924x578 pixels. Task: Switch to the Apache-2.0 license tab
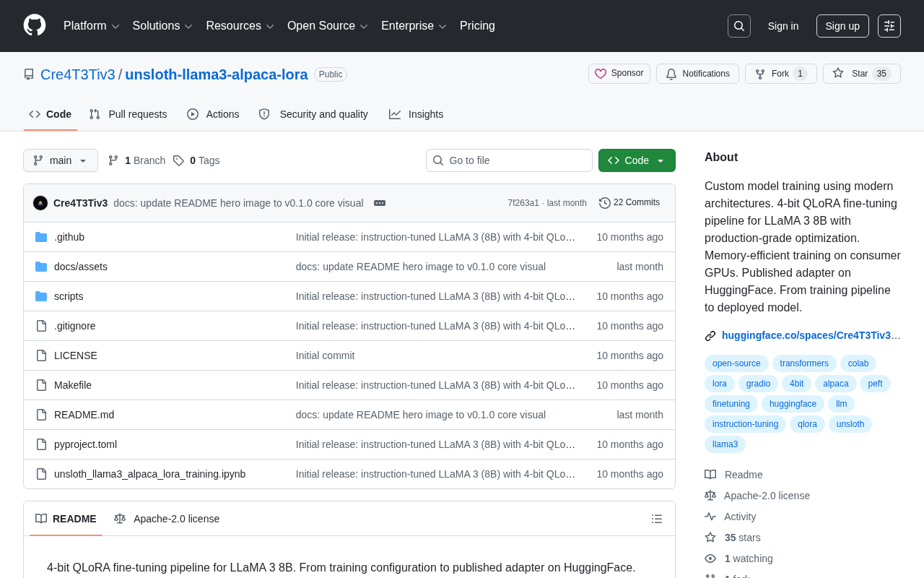coord(167,519)
